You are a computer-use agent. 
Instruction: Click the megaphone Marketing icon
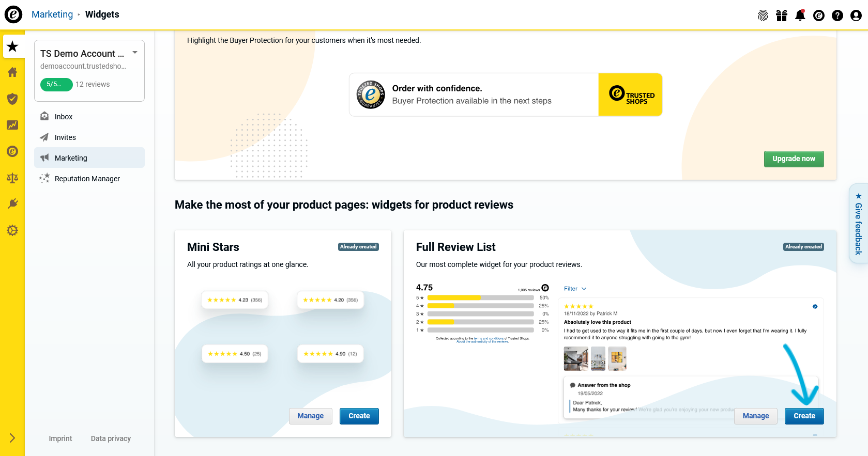point(44,158)
